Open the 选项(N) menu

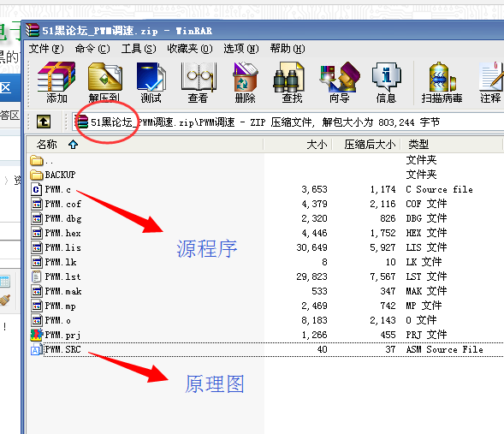pos(241,49)
